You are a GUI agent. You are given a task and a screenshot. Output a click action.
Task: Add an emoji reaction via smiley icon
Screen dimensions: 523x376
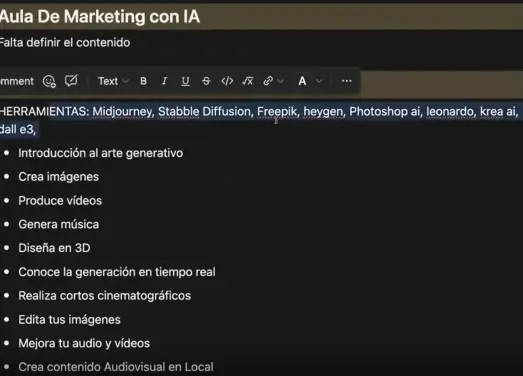(49, 81)
